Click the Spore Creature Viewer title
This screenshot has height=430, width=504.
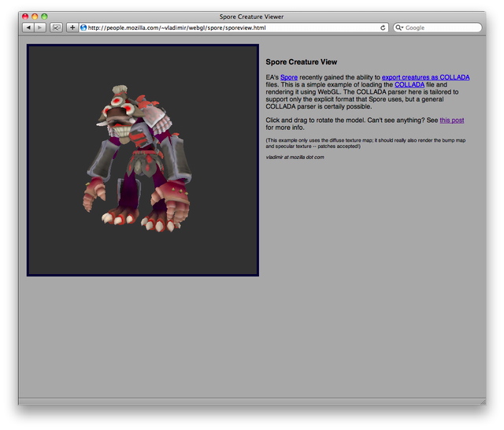pyautogui.click(x=251, y=17)
